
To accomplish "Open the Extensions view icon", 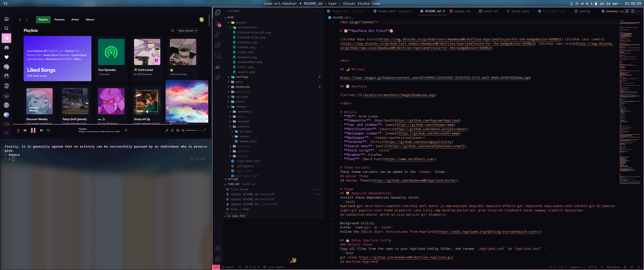I will [x=218, y=45].
